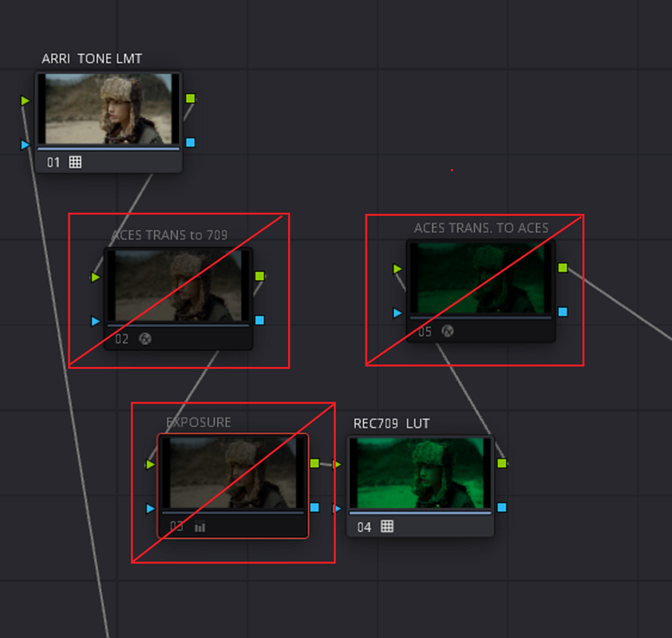Click the LUT grid icon on node 04

tap(387, 526)
